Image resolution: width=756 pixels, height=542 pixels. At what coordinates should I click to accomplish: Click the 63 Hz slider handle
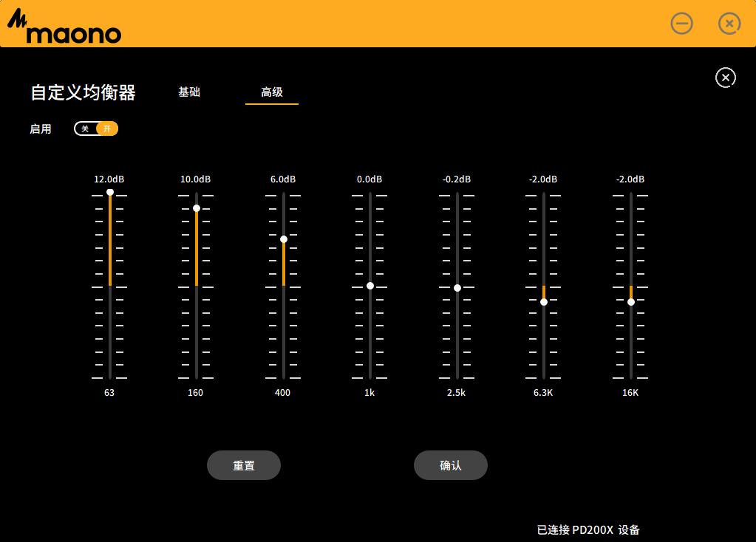pos(109,192)
